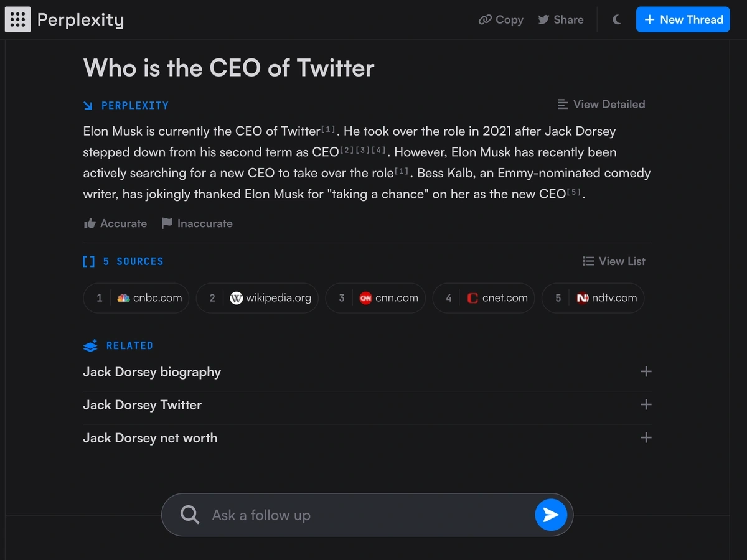
Task: Click the CNET logo icon in sources
Action: [x=472, y=298]
